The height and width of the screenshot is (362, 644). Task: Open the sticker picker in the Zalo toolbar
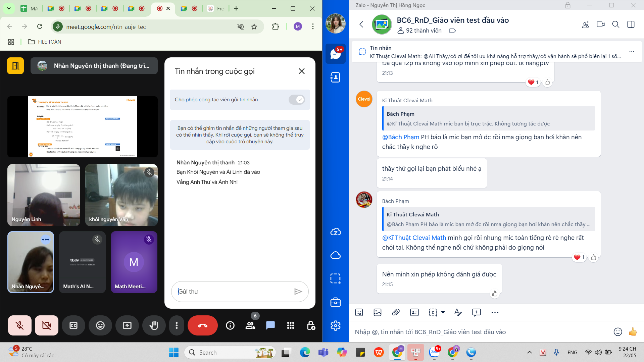(359, 312)
